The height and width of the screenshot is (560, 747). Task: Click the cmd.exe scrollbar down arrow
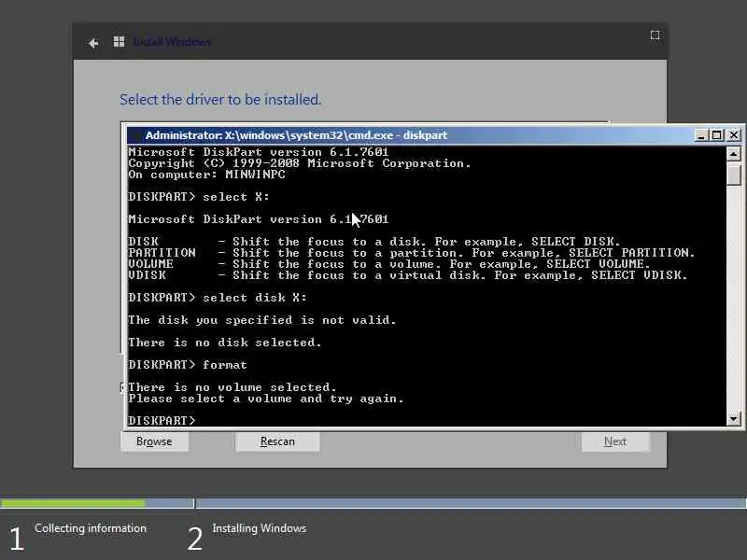pos(734,419)
